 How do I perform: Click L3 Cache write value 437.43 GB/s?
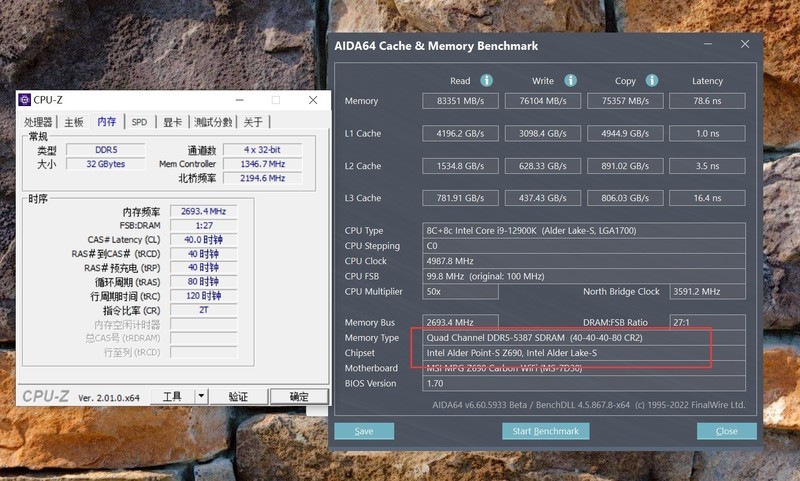(543, 198)
